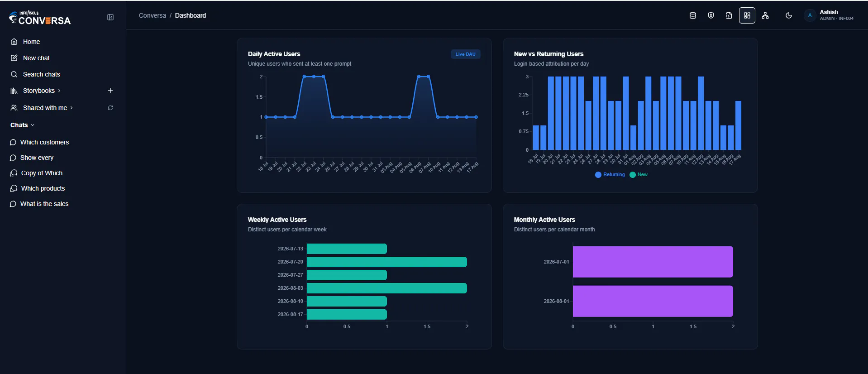This screenshot has width=868, height=374.
Task: Open the user shield icon in header
Action: coord(711,15)
